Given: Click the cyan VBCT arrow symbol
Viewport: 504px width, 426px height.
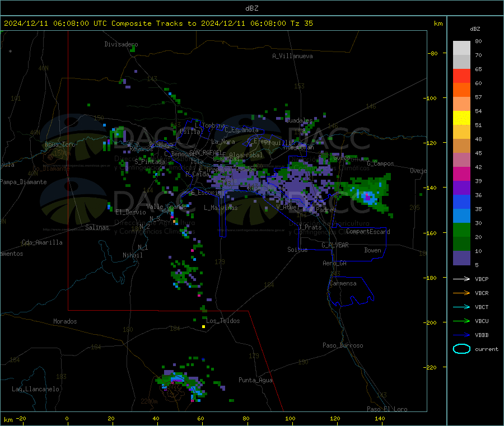Looking at the screenshot, I should [x=461, y=307].
